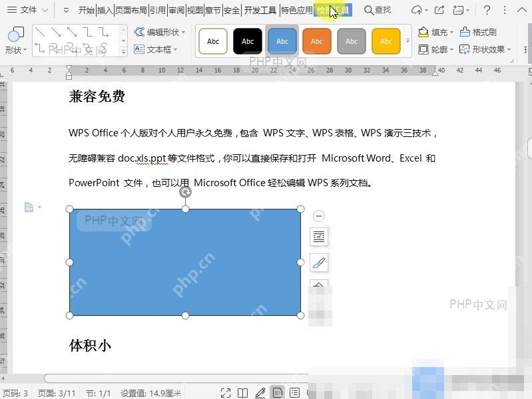Click the 兼容免费 heading
The image size is (532, 399).
[x=97, y=96]
